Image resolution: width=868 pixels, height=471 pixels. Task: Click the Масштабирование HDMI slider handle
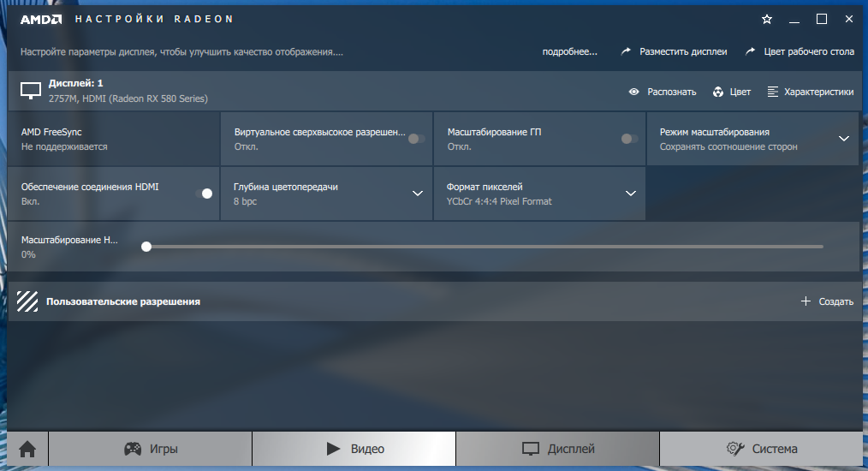pos(146,247)
